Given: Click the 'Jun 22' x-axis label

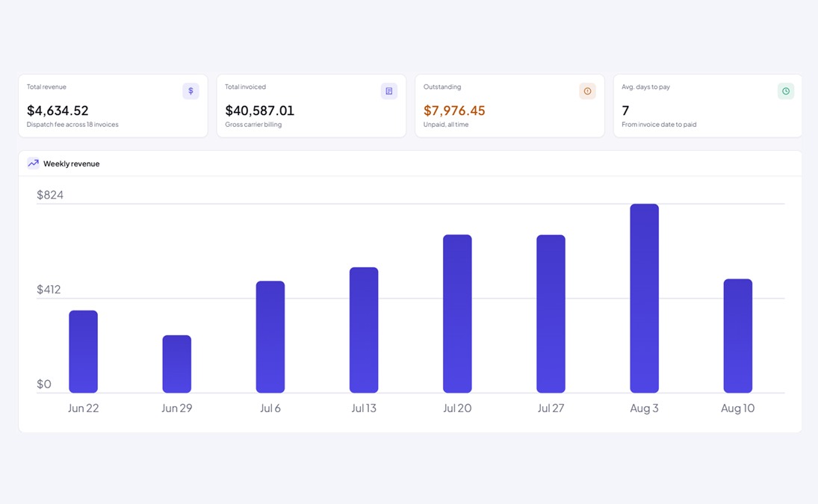Looking at the screenshot, I should pyautogui.click(x=84, y=408).
